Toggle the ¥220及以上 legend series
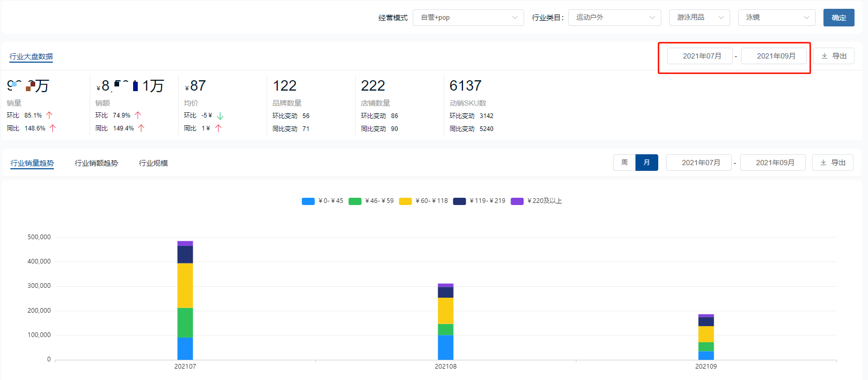The height and width of the screenshot is (380, 868). (x=536, y=201)
